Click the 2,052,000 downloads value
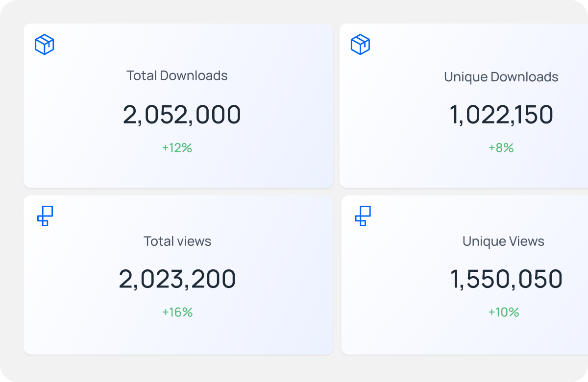The image size is (588, 382). pos(182,115)
